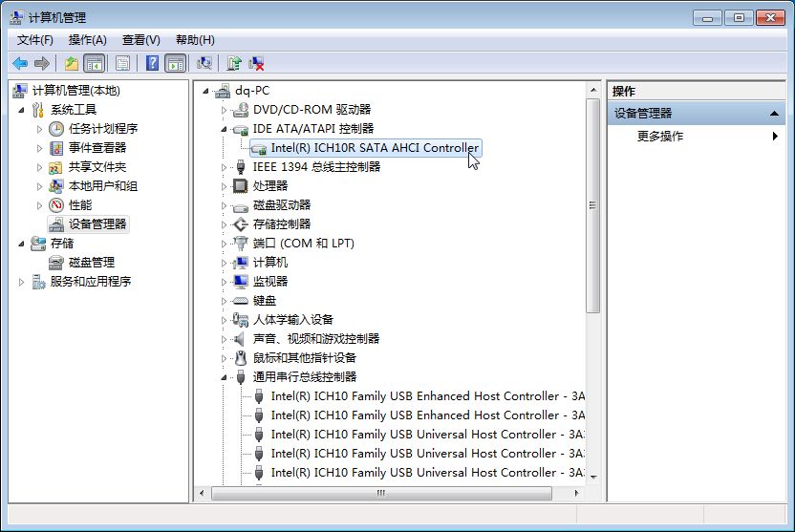Expand the 服务和应用程序 node
Image resolution: width=795 pixels, height=532 pixels.
pyautogui.click(x=21, y=282)
